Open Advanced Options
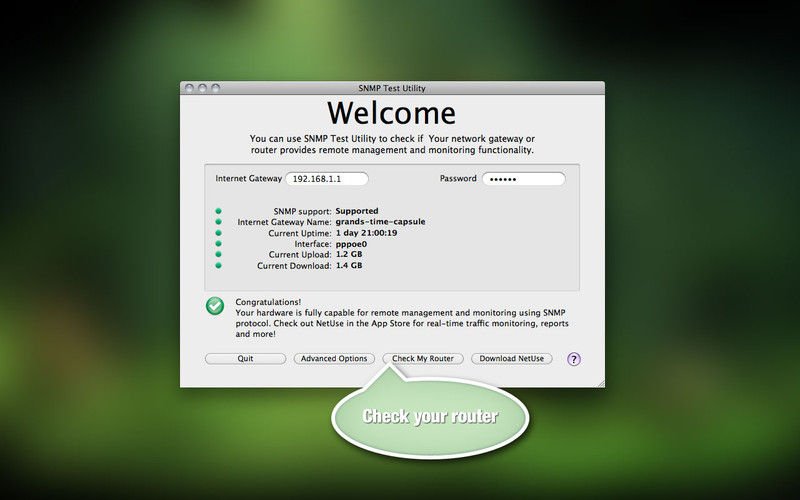Image resolution: width=800 pixels, height=500 pixels. click(x=334, y=359)
